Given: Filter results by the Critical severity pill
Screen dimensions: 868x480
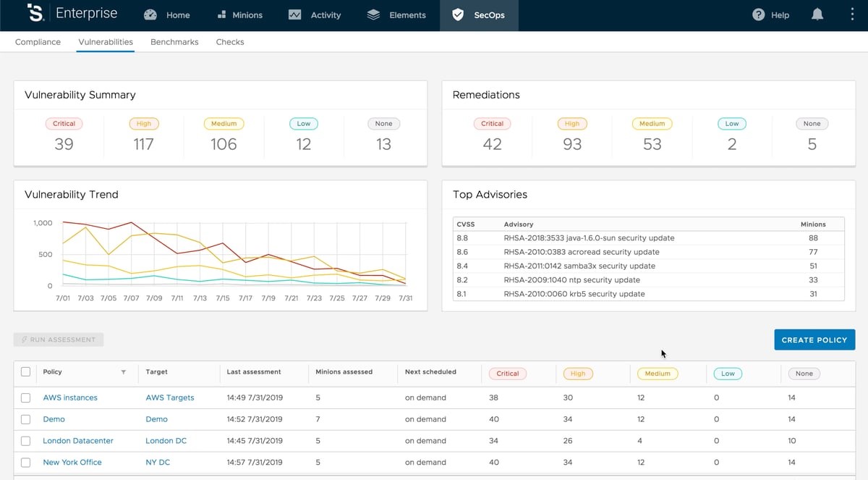Looking at the screenshot, I should click(x=507, y=373).
